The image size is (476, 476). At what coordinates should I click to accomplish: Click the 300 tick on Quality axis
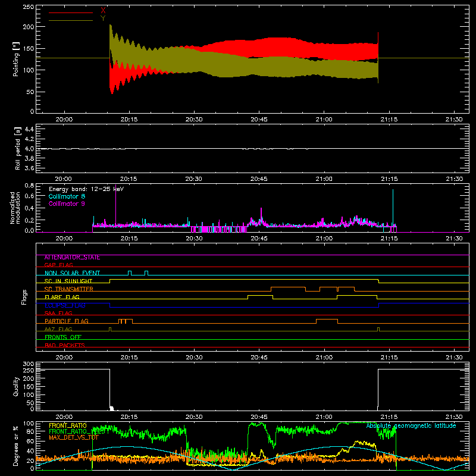pyautogui.click(x=28, y=364)
